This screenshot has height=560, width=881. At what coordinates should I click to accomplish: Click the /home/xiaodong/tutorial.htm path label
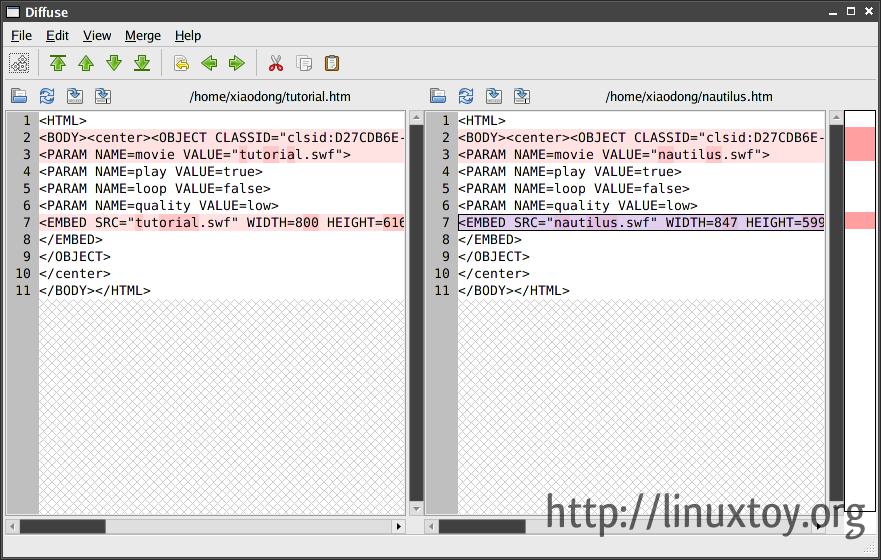coord(270,97)
